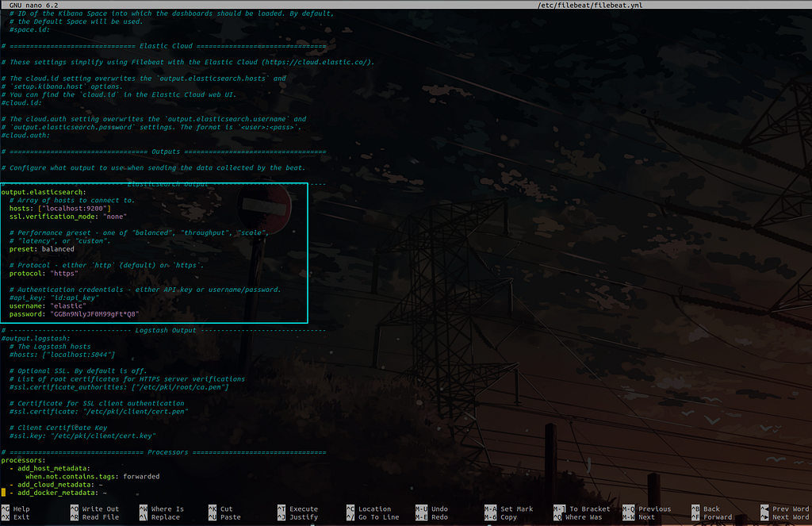The width and height of the screenshot is (812, 526).
Task: Click the Prev Word shortcut label
Action: [791, 509]
